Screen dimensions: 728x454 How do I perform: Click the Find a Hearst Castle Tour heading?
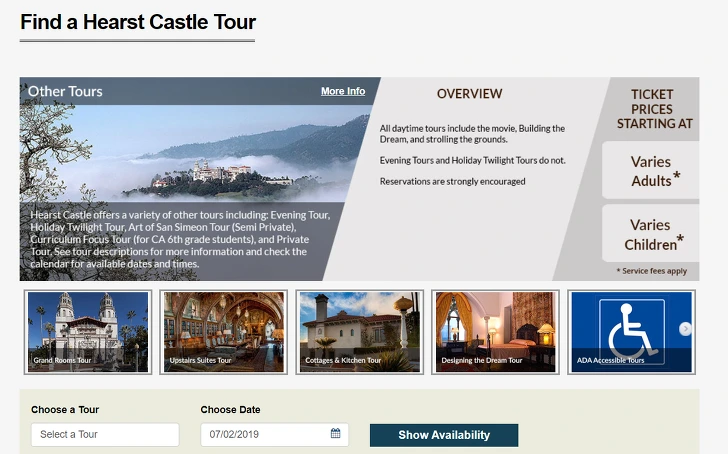138,22
